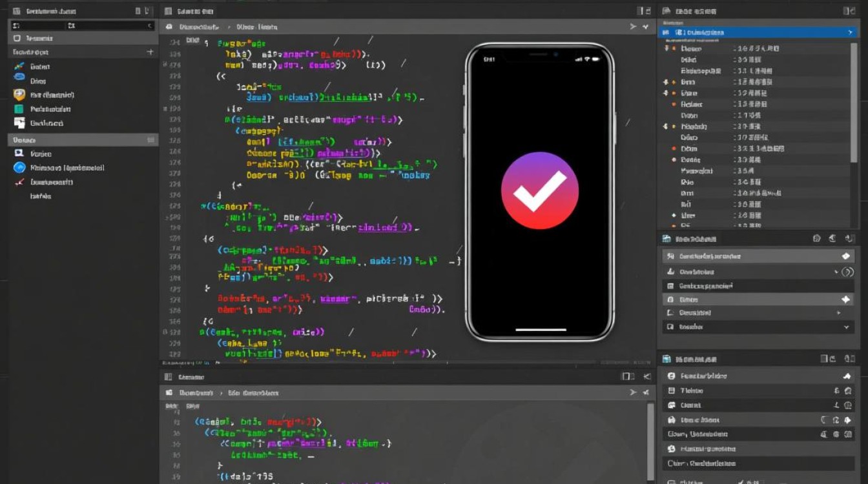Click the vertical scrollbar of the top-right list
The width and height of the screenshot is (868, 484).
tap(854, 129)
